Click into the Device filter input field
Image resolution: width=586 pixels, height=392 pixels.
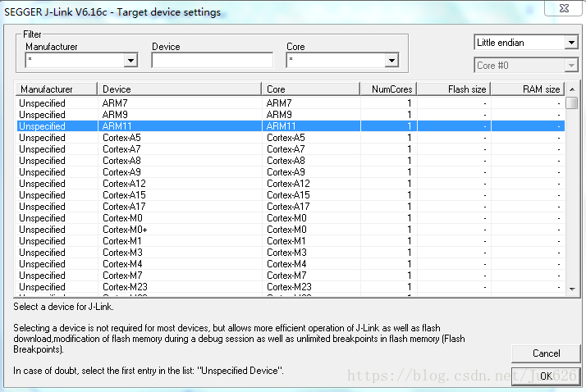212,60
